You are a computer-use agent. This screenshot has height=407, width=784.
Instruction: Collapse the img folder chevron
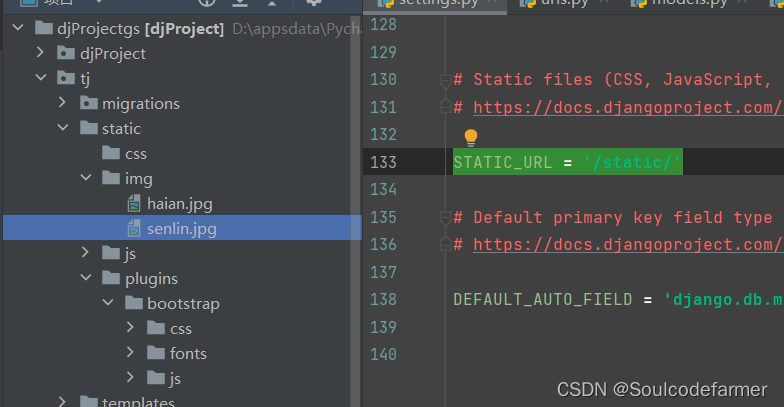coord(86,178)
